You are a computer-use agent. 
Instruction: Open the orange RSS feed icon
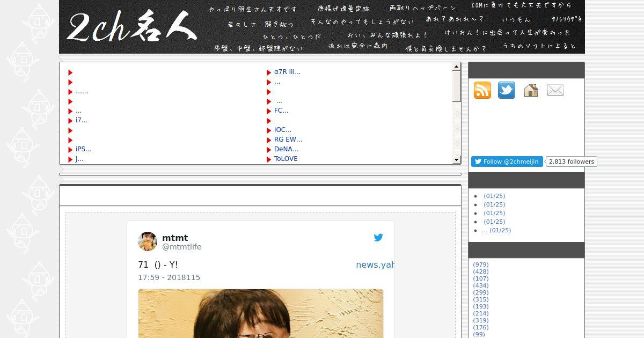(482, 90)
